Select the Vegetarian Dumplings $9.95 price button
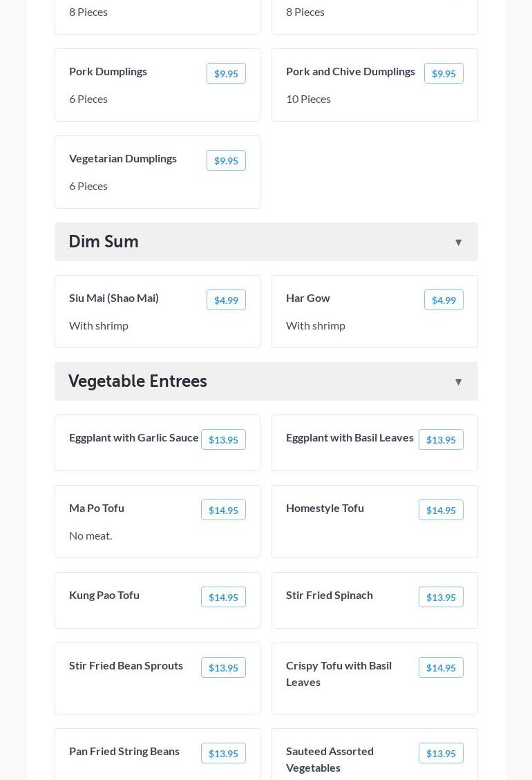The width and height of the screenshot is (532, 780). [x=226, y=161]
